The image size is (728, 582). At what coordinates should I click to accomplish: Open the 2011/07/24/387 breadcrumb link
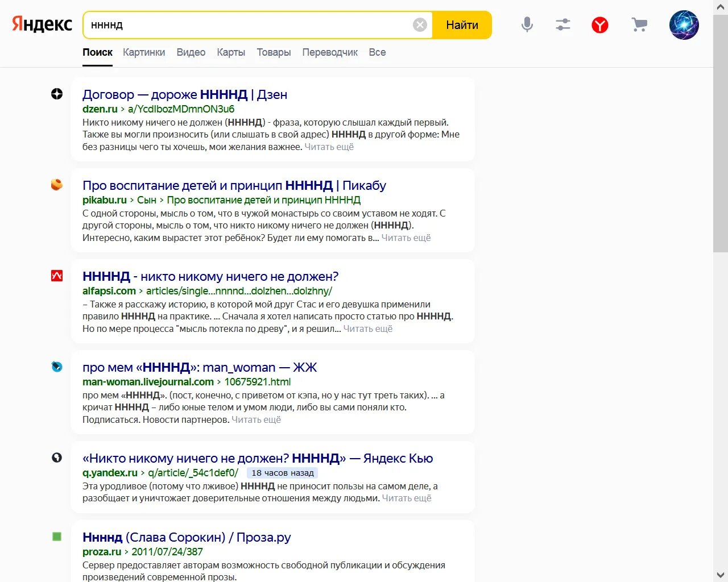point(167,552)
